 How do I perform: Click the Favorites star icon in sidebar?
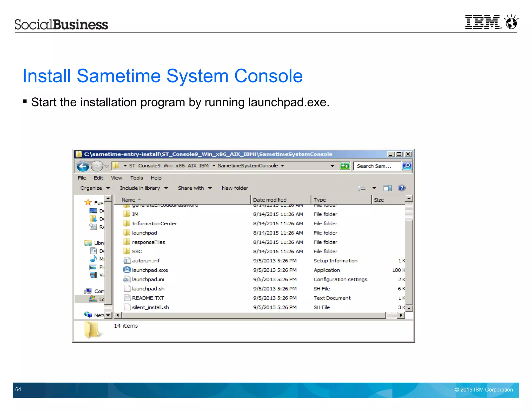tap(88, 202)
